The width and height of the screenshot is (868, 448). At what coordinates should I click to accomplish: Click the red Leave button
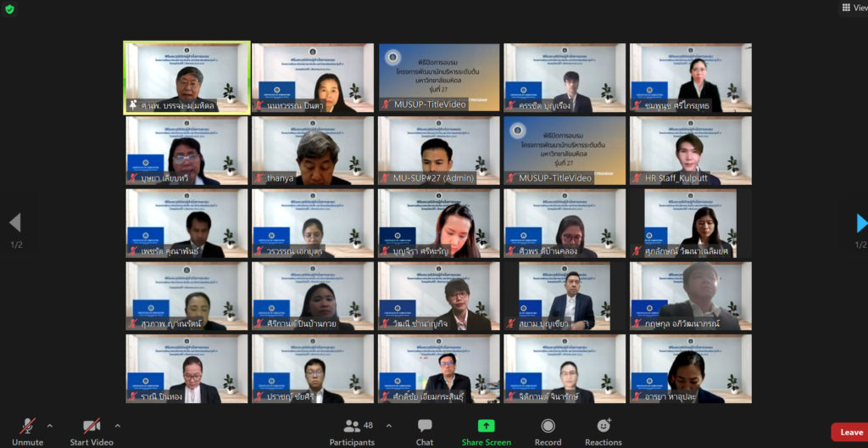pos(849,432)
